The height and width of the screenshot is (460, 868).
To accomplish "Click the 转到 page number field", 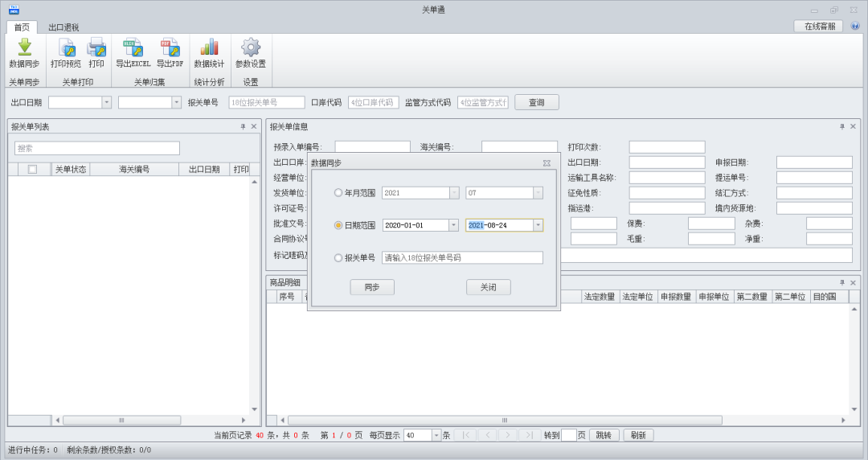I will pyautogui.click(x=568, y=435).
